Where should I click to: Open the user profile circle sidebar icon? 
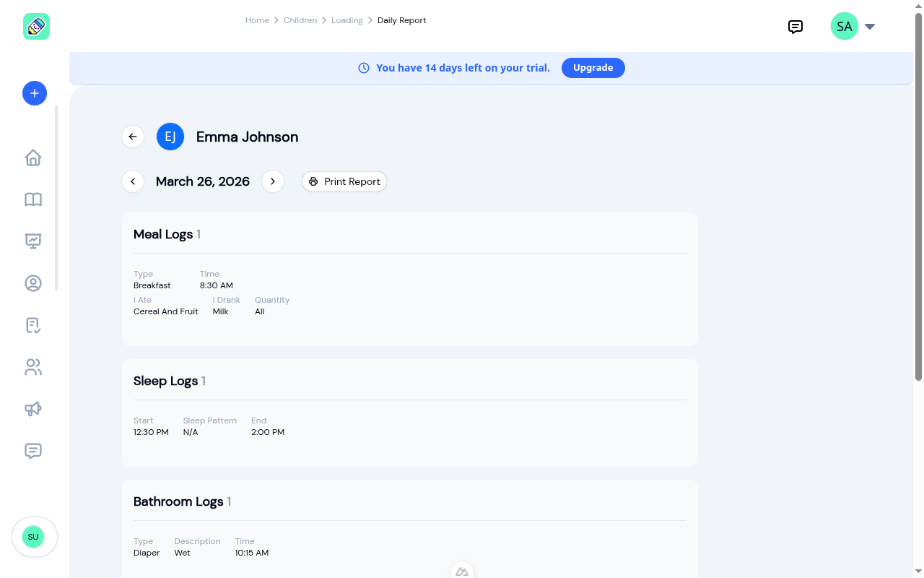33,283
